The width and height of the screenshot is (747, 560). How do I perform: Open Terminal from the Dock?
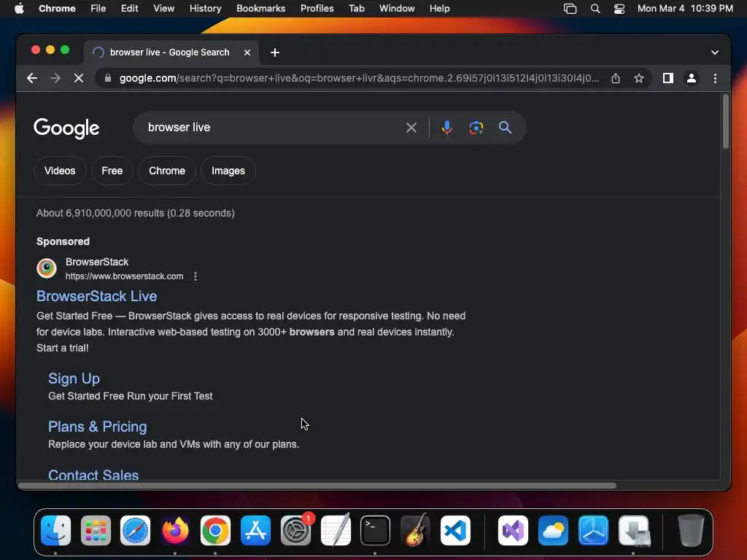coord(376,531)
